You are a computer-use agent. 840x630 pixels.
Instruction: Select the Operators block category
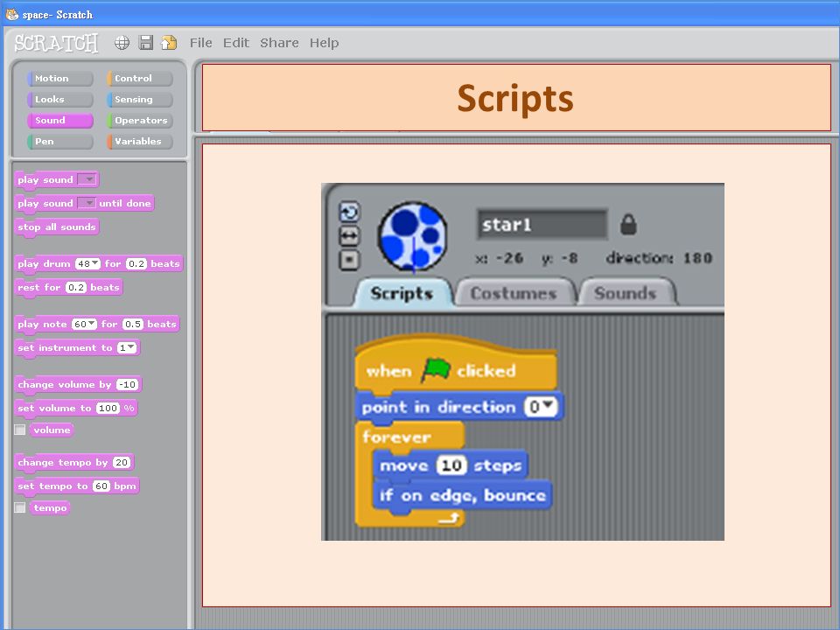(139, 121)
